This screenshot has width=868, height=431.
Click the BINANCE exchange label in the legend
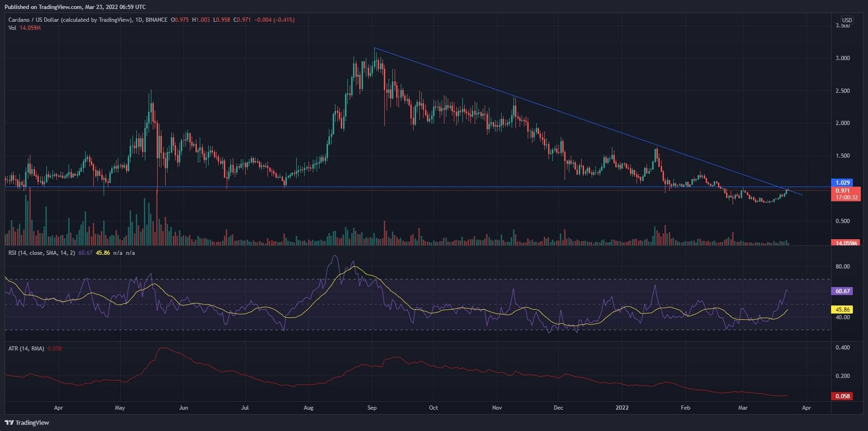click(x=156, y=20)
